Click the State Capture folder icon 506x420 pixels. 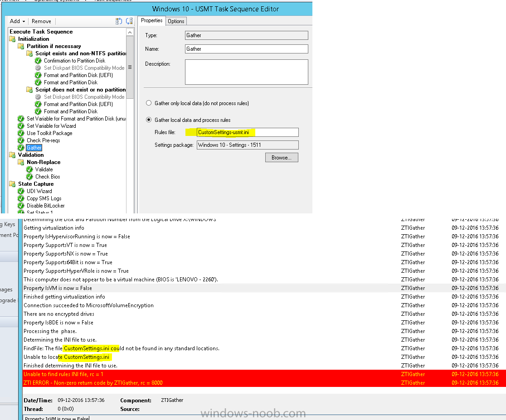pos(13,184)
